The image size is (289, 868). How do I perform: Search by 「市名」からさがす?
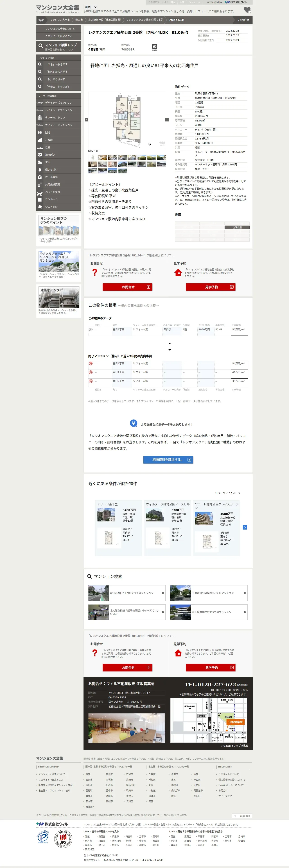tap(59, 64)
